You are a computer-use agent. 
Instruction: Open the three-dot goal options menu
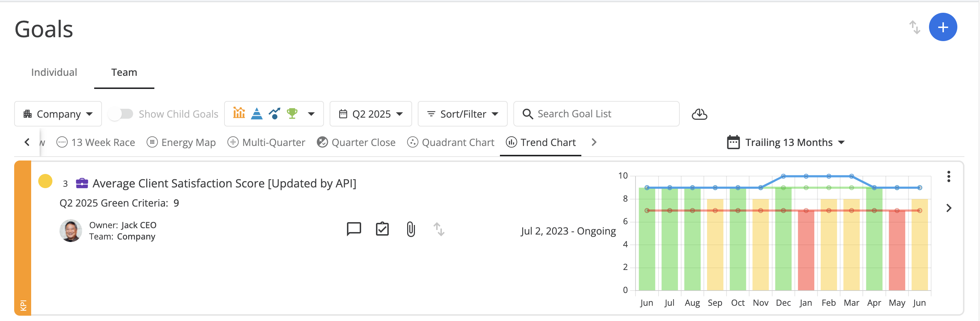[x=948, y=176]
